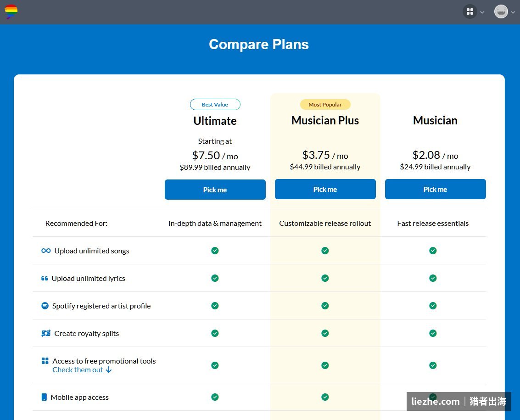
Task: Click the $7.50 / mo price
Action: pos(215,155)
